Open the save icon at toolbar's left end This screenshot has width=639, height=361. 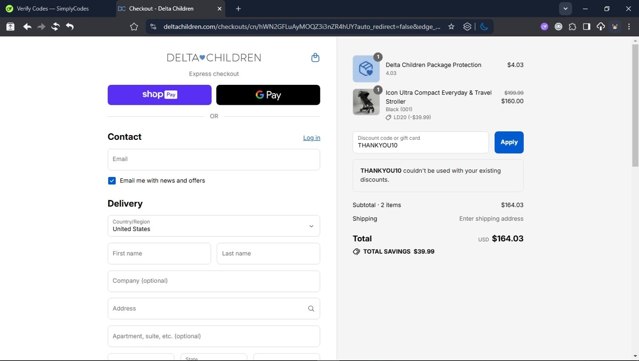[11, 26]
